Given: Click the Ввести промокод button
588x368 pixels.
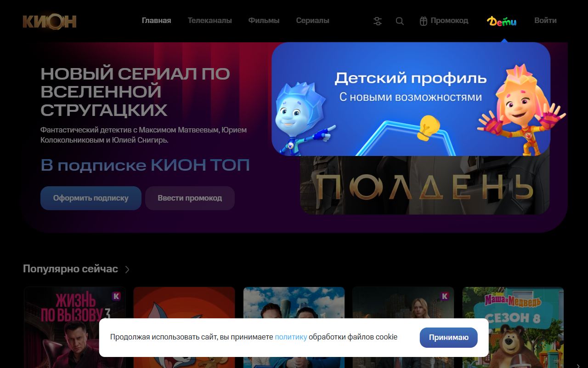Looking at the screenshot, I should click(190, 198).
